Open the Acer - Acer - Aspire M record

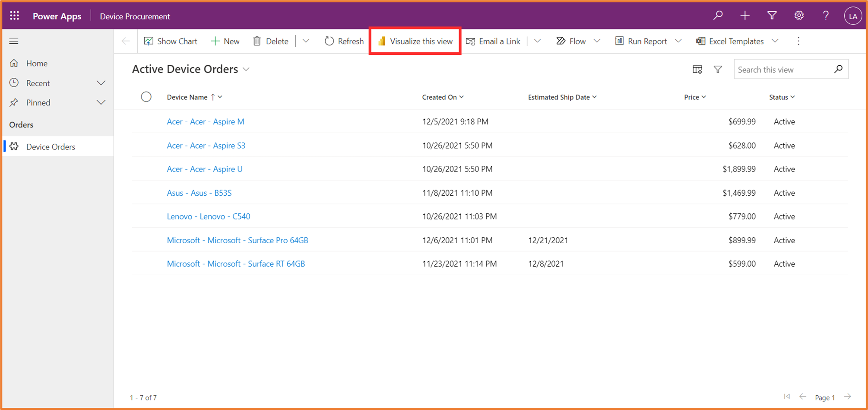point(206,121)
